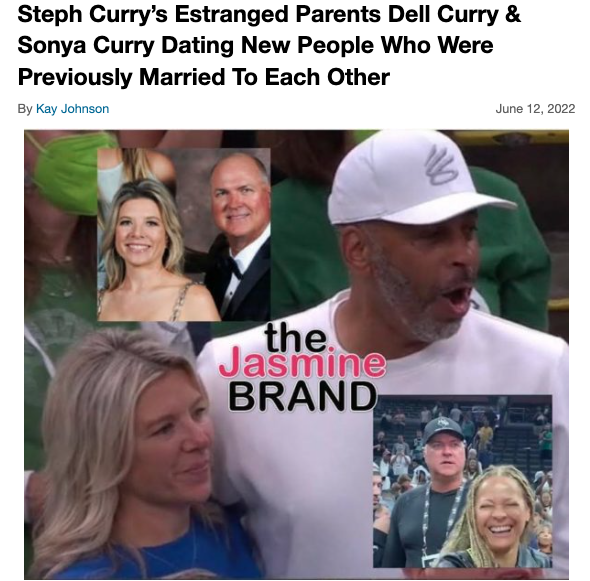Click the 'By' byline label

[25, 109]
